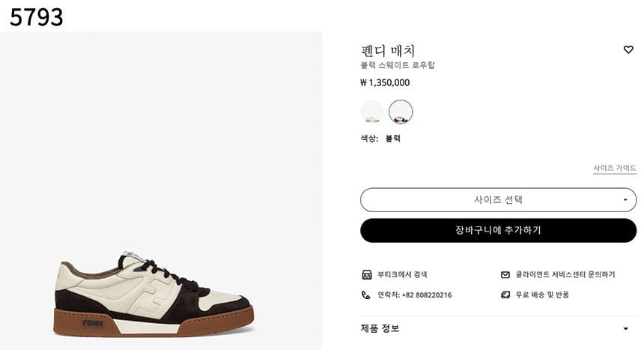644x350 pixels.
Task: Expand the 제품 정보 section
Action: point(381,328)
